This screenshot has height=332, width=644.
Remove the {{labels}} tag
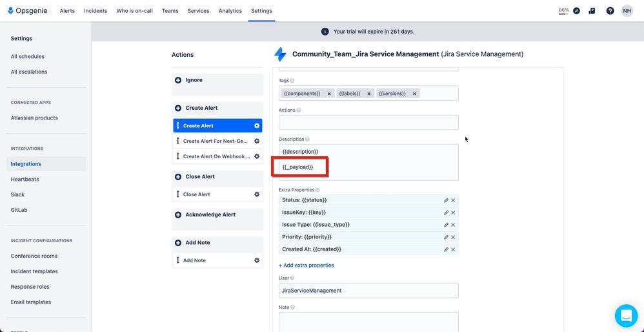point(369,94)
